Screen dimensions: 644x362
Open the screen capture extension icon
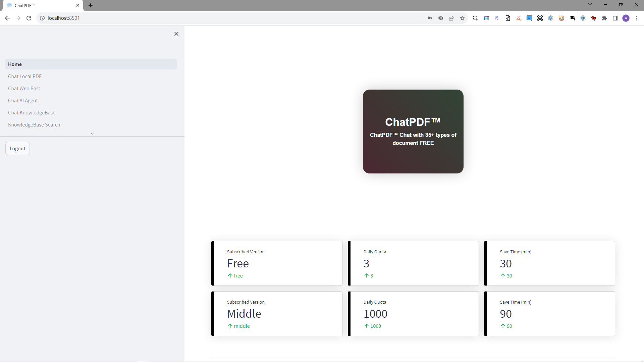pos(475,18)
